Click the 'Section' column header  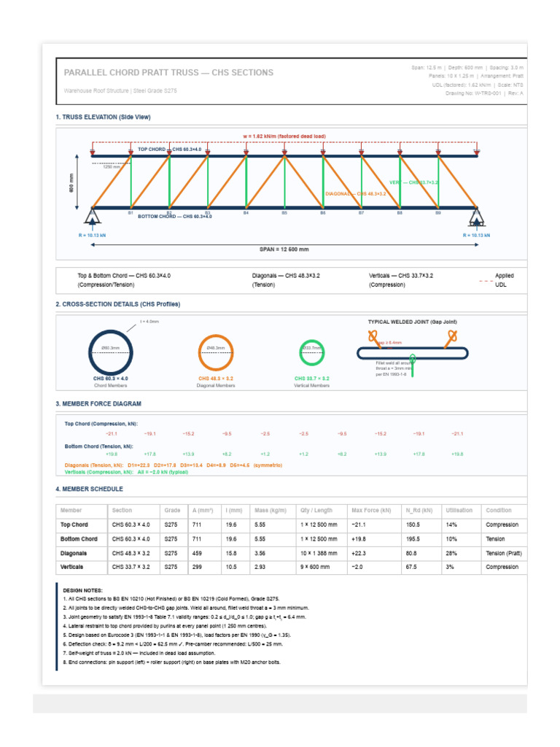[122, 510]
